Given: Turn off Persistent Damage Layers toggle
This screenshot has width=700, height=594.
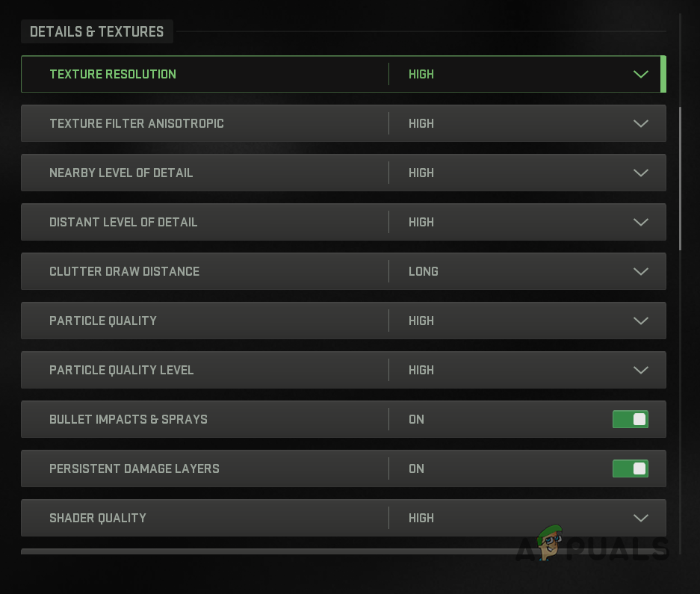Looking at the screenshot, I should (x=631, y=468).
